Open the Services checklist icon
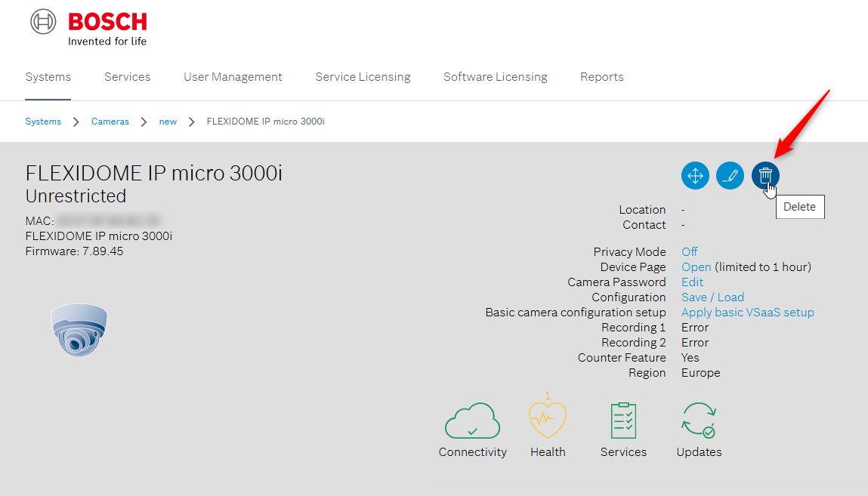The image size is (868, 496). (x=623, y=421)
